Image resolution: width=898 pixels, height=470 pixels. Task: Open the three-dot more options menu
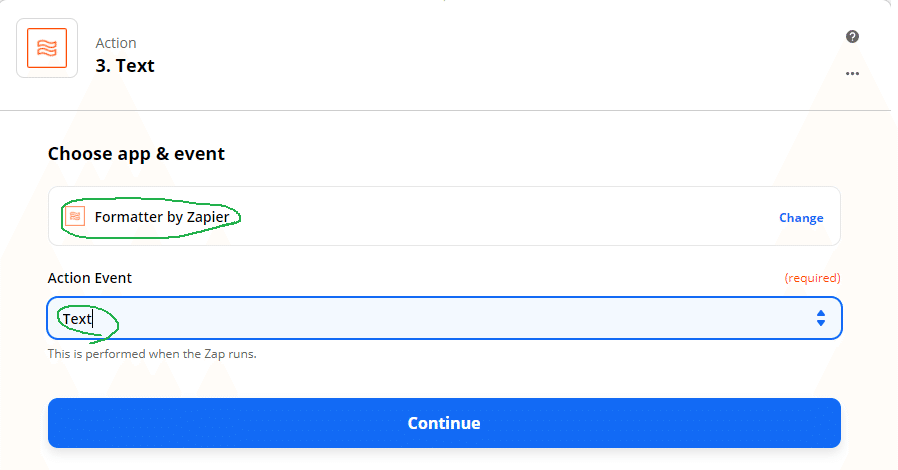coord(852,74)
